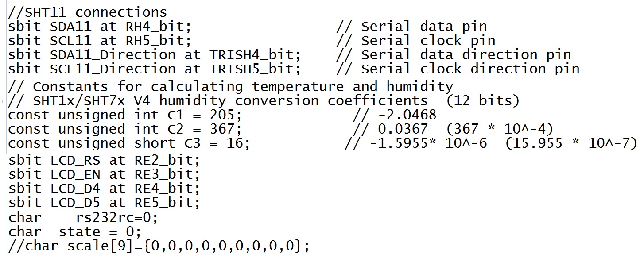Place cursor on sbit SDA11 declaration
This screenshot has height=258, width=644.
click(x=100, y=27)
